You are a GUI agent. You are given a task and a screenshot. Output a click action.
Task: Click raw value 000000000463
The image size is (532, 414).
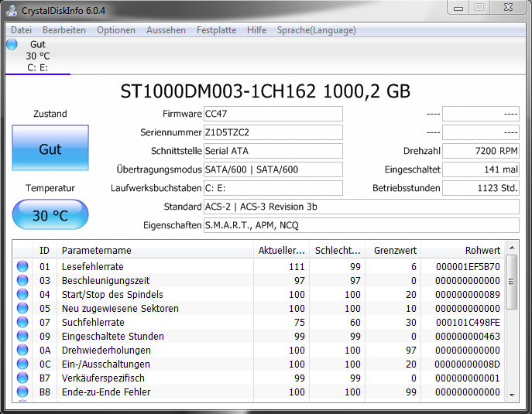point(468,336)
